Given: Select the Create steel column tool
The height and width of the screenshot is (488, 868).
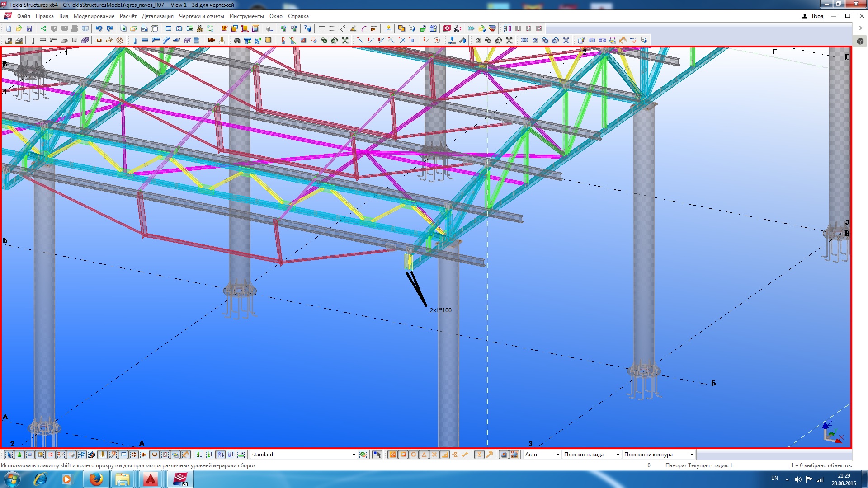Looking at the screenshot, I should [x=33, y=41].
